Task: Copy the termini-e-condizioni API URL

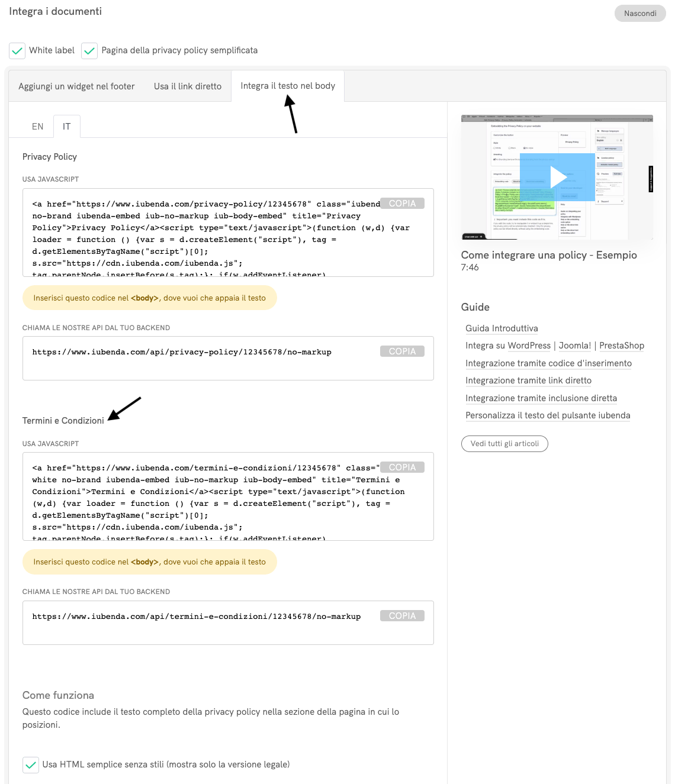Action: [402, 616]
